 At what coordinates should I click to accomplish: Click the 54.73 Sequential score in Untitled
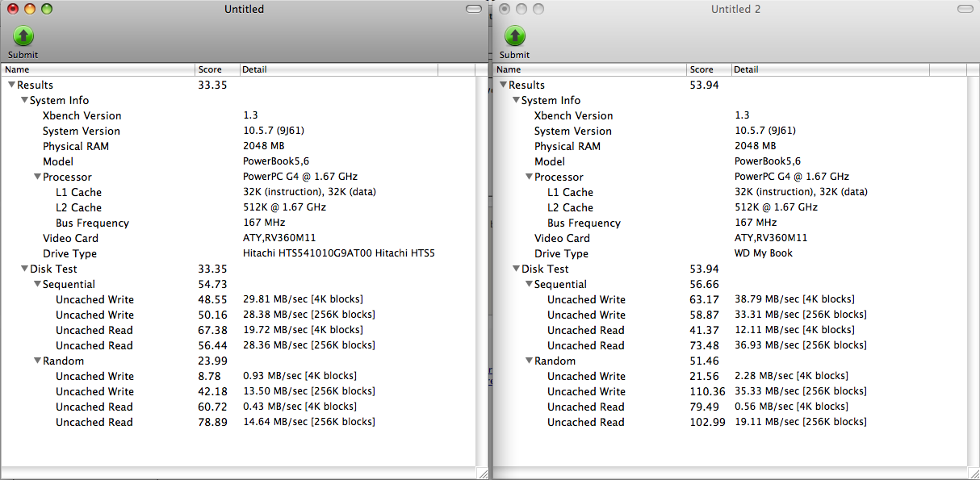(212, 284)
